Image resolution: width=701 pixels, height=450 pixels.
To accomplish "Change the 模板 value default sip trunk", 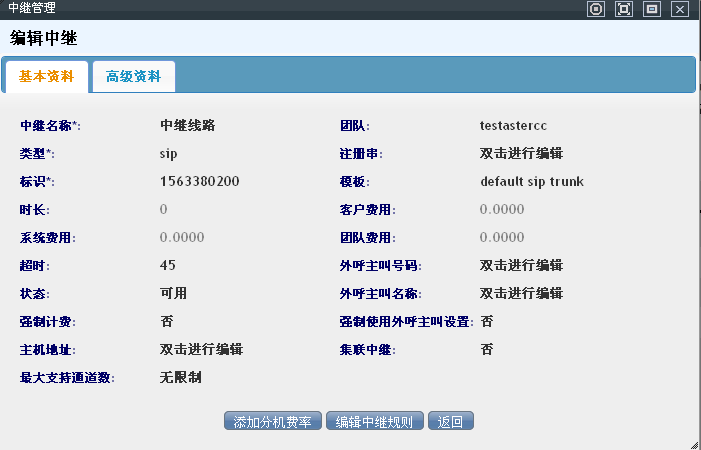I will point(531,182).
